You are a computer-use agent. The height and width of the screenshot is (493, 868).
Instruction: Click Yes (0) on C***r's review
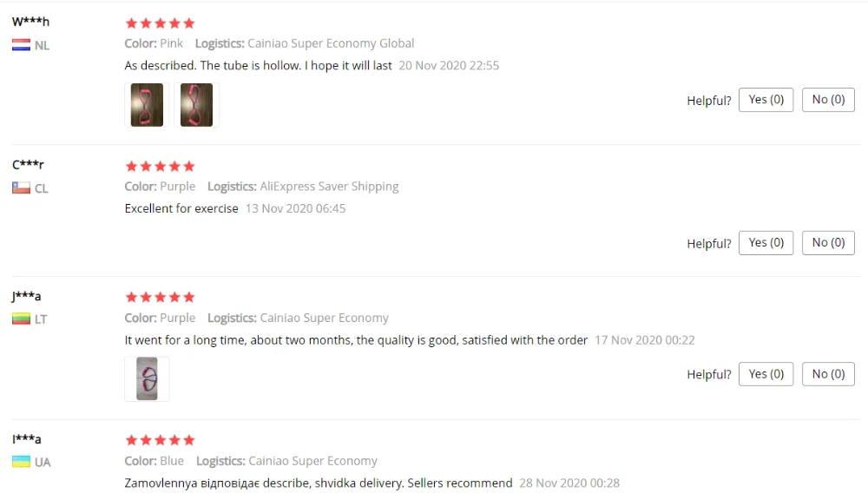coord(766,243)
